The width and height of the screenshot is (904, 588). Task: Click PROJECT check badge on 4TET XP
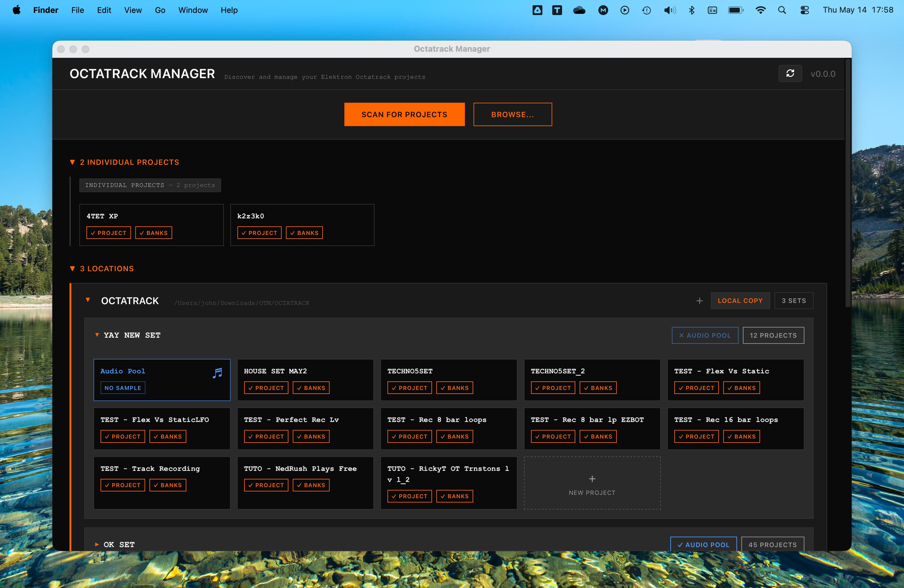point(108,233)
